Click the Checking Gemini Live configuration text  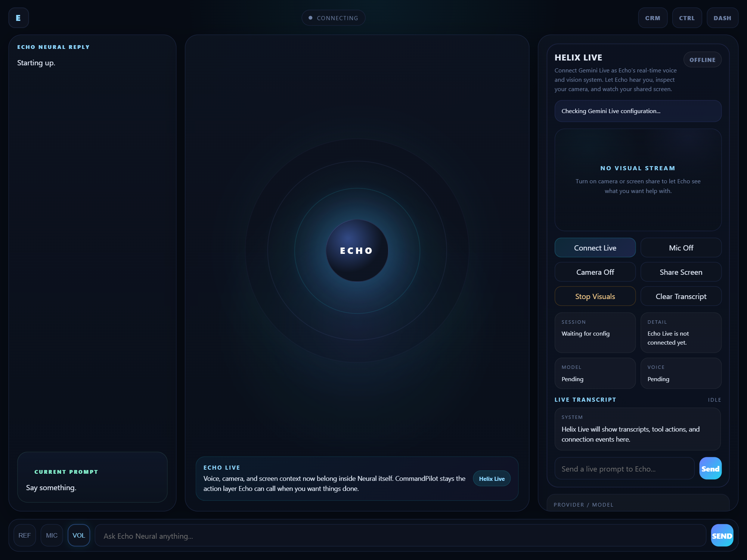(611, 111)
